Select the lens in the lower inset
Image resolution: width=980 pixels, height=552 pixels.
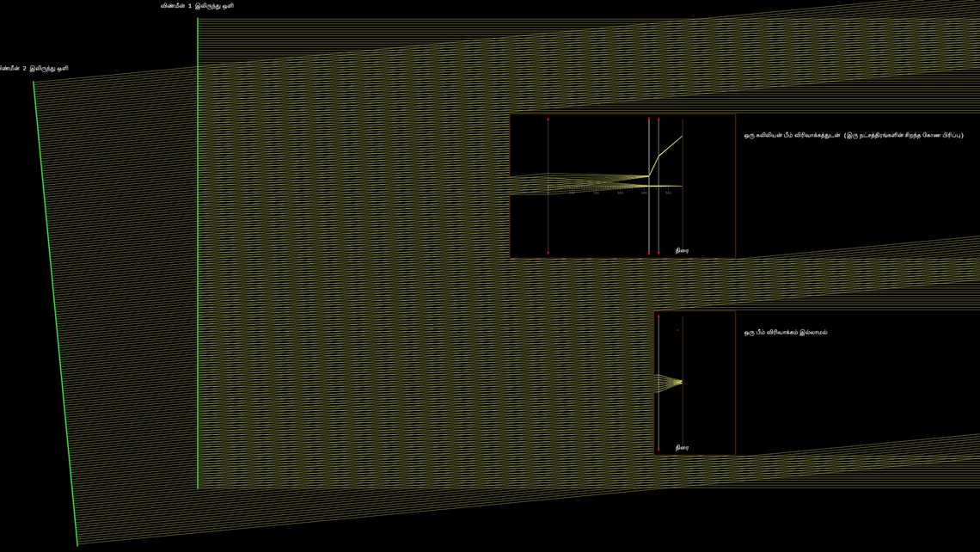point(658,413)
